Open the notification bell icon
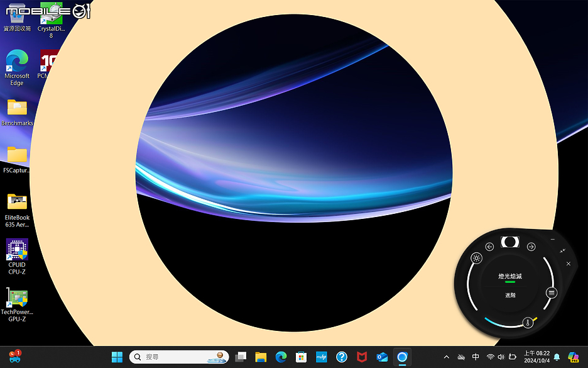 tap(557, 357)
